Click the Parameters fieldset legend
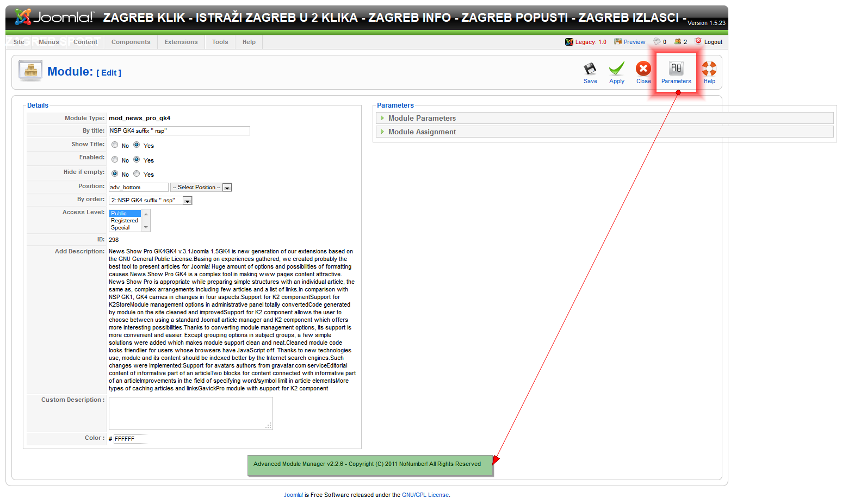The height and width of the screenshot is (504, 842). (395, 105)
